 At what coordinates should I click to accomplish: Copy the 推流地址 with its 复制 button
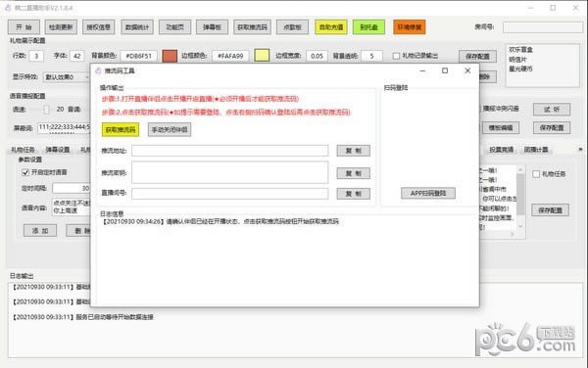pyautogui.click(x=353, y=151)
